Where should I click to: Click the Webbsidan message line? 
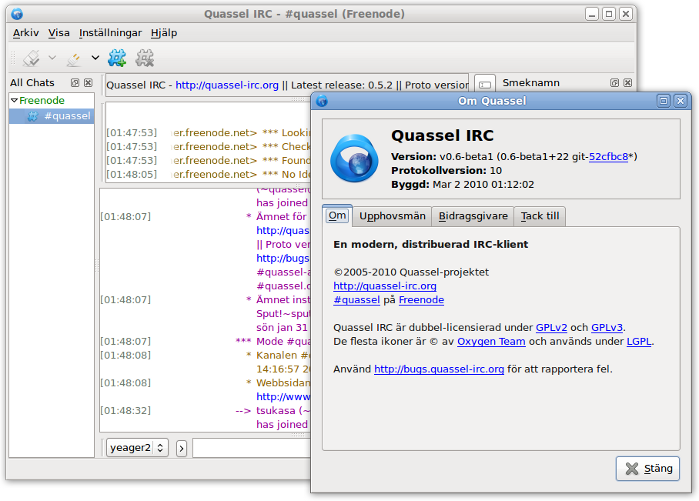pos(205,383)
